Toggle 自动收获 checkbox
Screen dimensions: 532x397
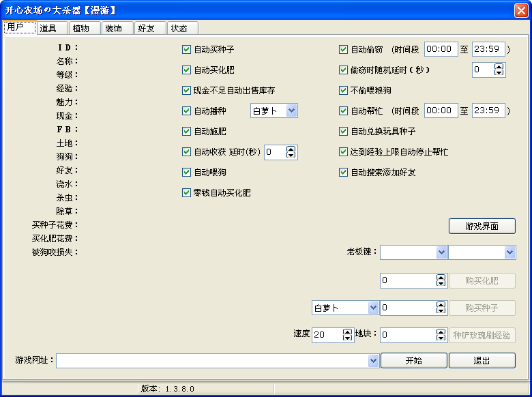pyautogui.click(x=186, y=151)
